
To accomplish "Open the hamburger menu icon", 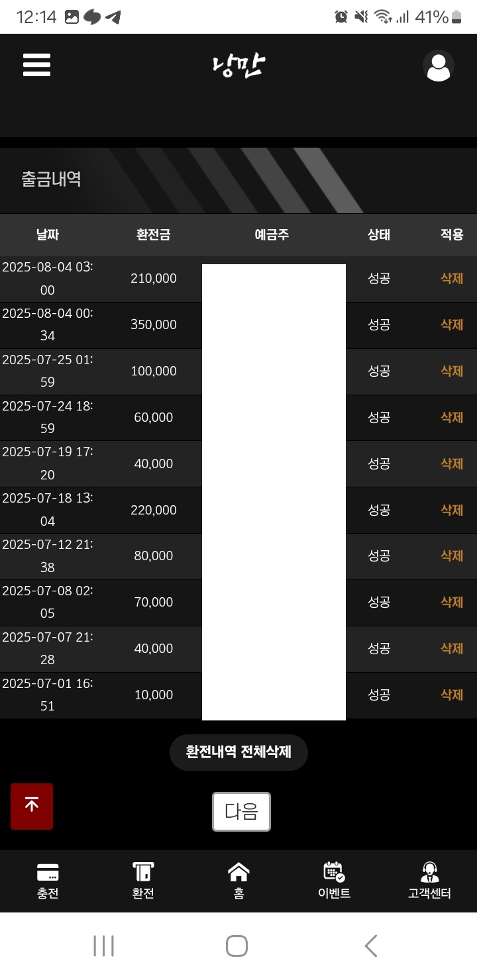I will (36, 65).
